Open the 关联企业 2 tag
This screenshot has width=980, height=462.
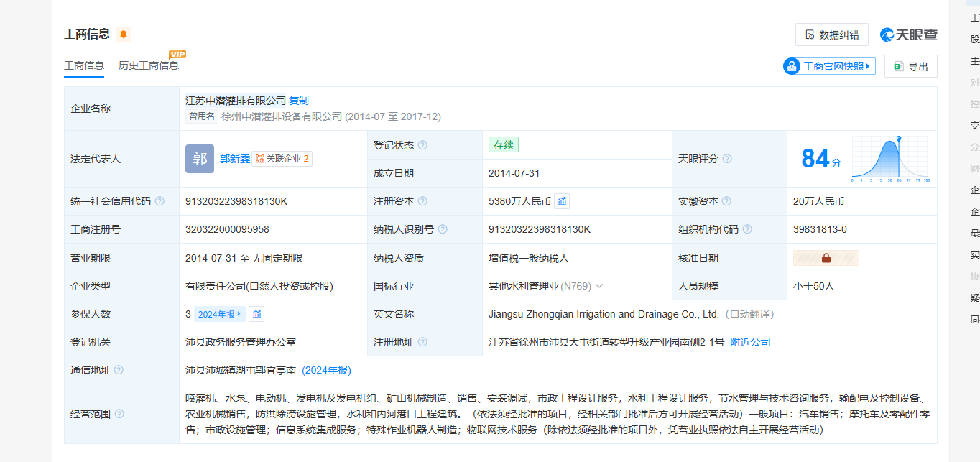point(282,159)
